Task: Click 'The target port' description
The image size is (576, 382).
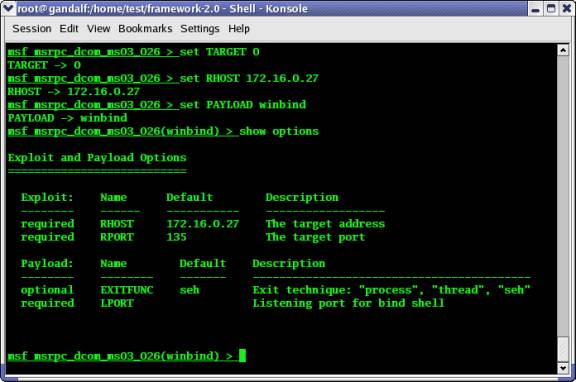Action: click(x=315, y=237)
